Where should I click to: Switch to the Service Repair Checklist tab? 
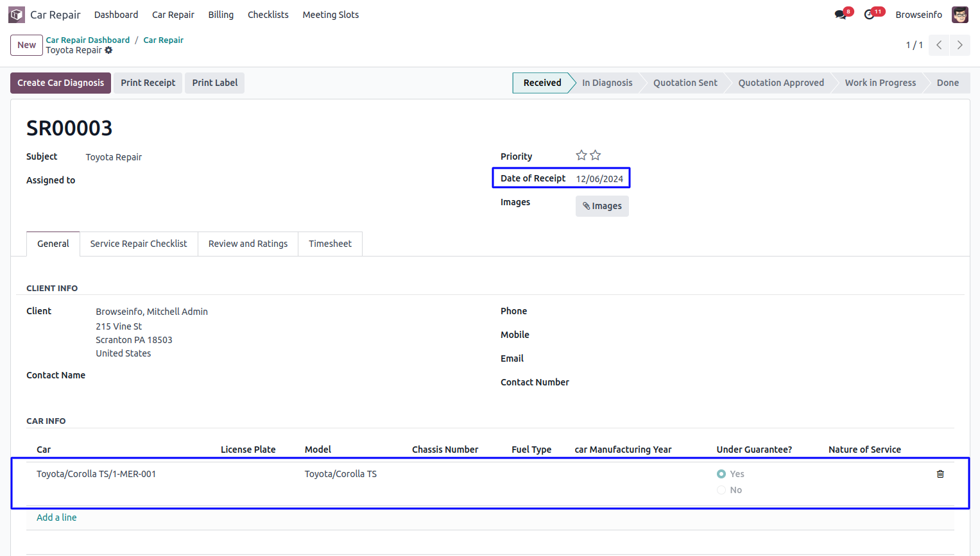tap(139, 244)
